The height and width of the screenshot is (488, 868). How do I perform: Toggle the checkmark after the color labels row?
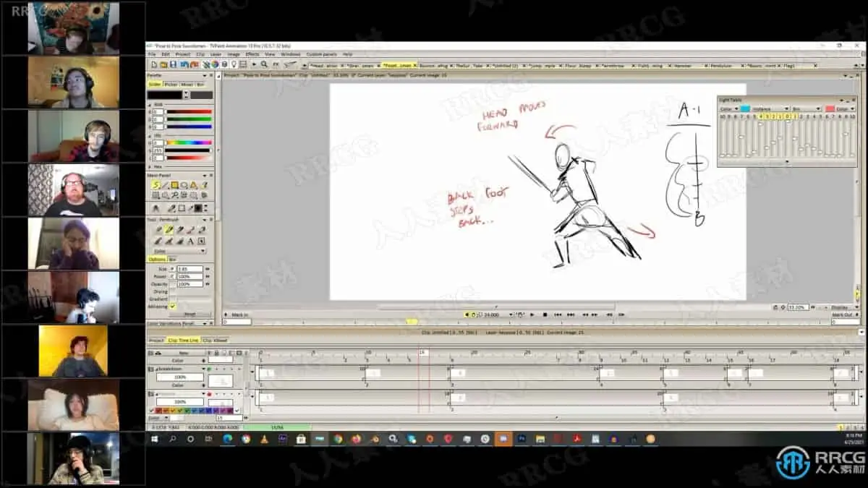(x=237, y=410)
